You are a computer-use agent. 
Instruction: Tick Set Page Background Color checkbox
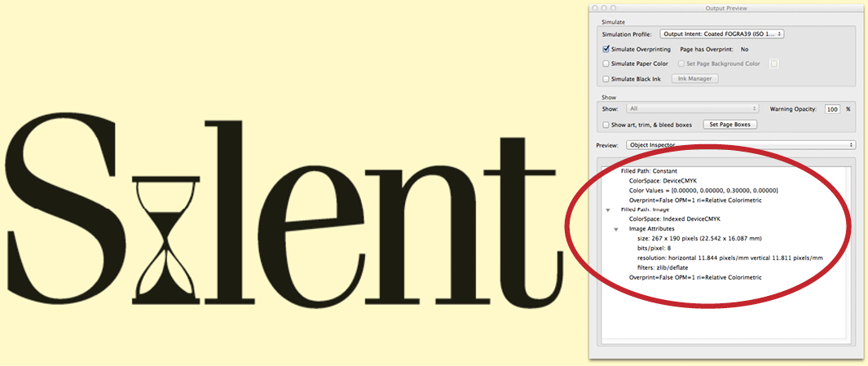[x=682, y=64]
